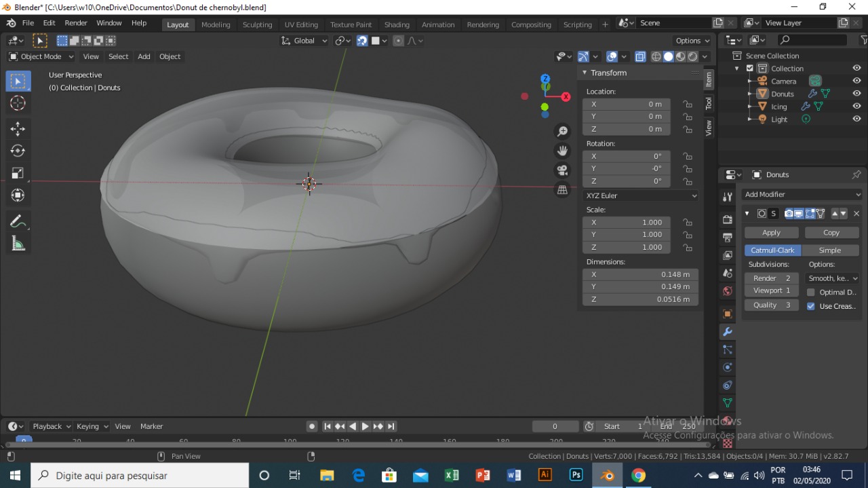The width and height of the screenshot is (868, 488).
Task: Choose the Annotate tool
Action: [18, 221]
